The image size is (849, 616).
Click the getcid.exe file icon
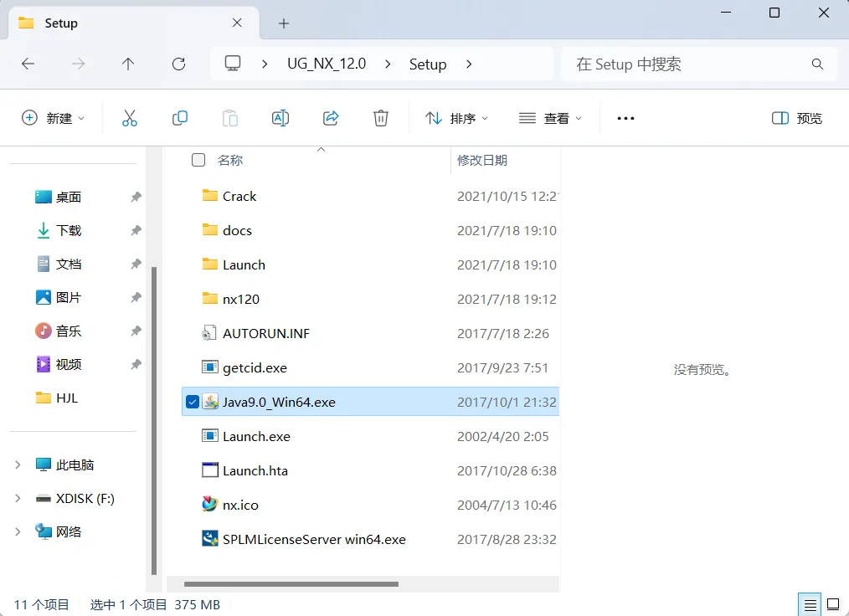(210, 367)
